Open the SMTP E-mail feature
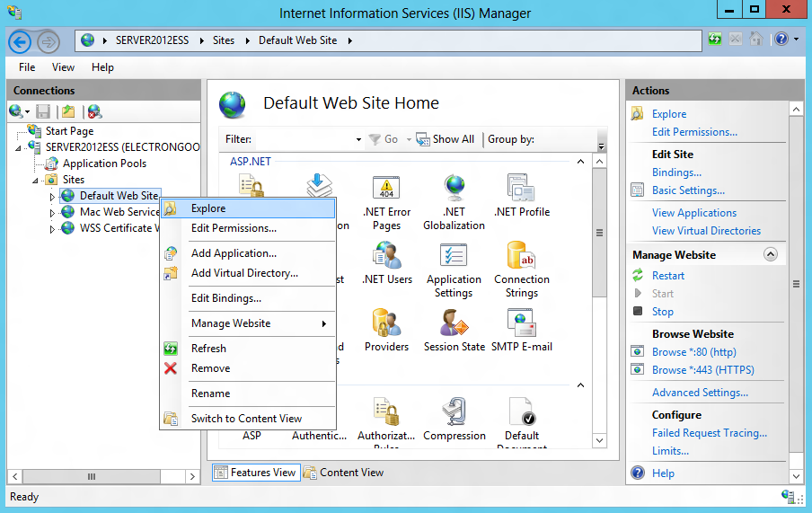 (x=522, y=331)
